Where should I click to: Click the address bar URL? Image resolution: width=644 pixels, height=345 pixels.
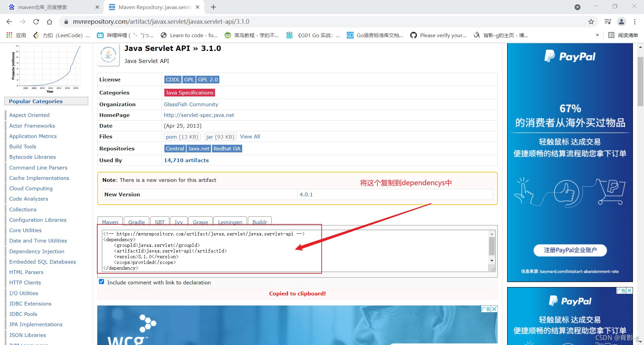coord(161,22)
